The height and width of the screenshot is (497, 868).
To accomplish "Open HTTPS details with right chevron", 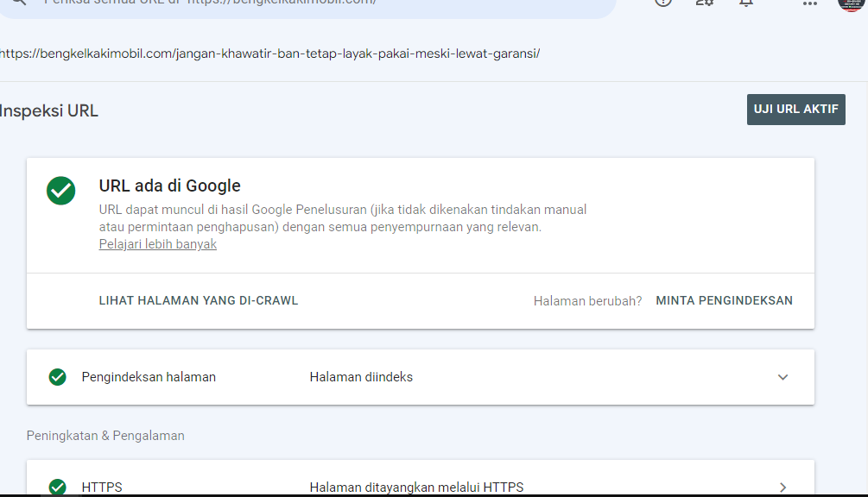I will click(782, 487).
